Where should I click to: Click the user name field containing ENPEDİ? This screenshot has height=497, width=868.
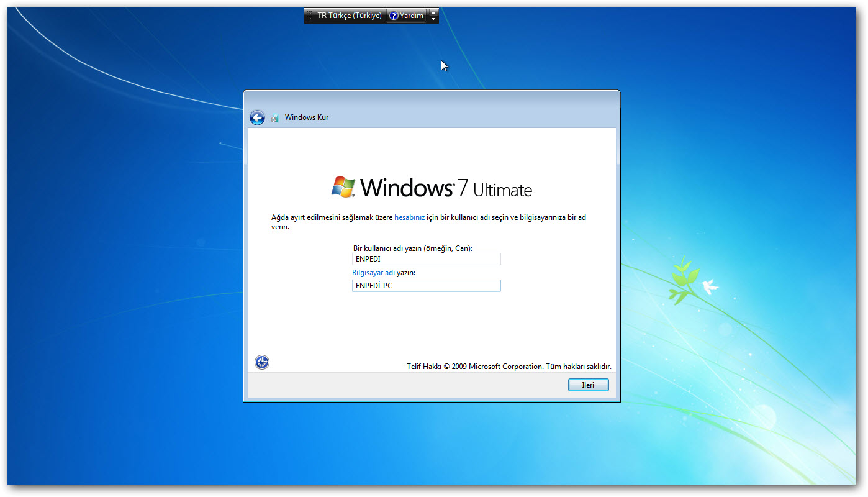[x=426, y=259]
